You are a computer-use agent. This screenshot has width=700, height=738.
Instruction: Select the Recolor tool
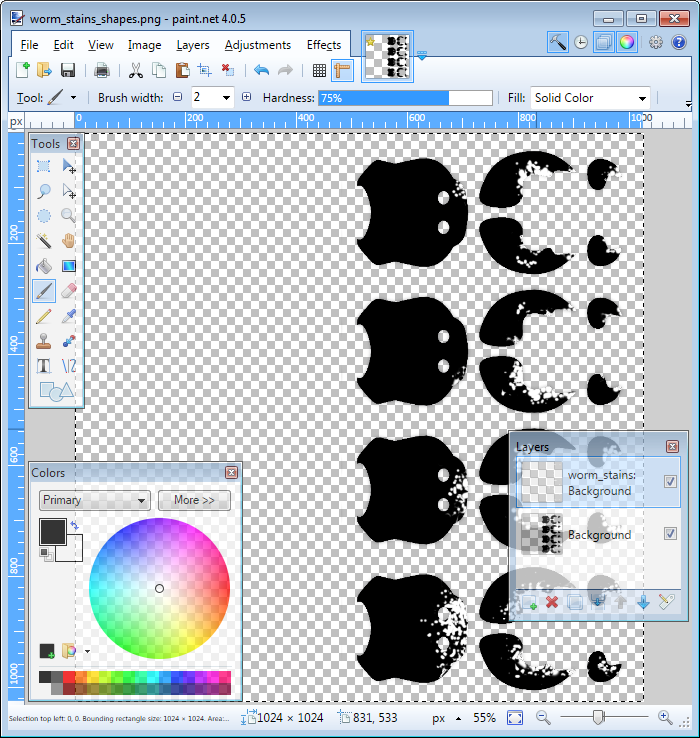(x=69, y=341)
